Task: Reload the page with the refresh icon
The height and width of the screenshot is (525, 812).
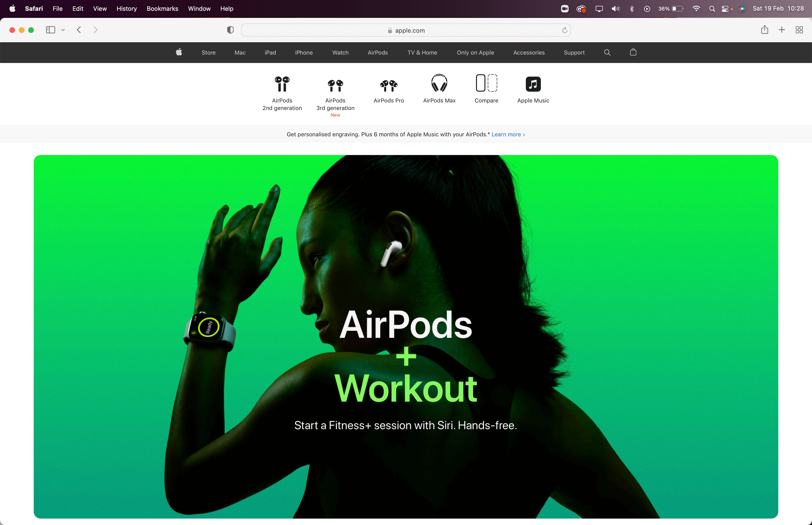Action: pos(565,30)
